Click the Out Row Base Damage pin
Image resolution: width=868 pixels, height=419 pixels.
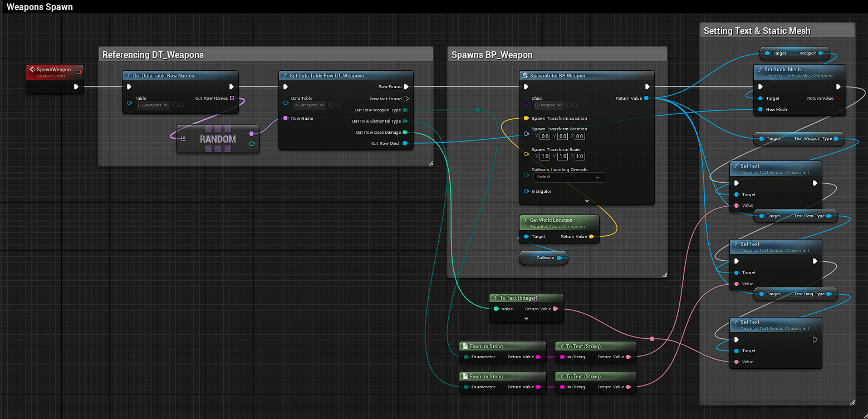[405, 132]
